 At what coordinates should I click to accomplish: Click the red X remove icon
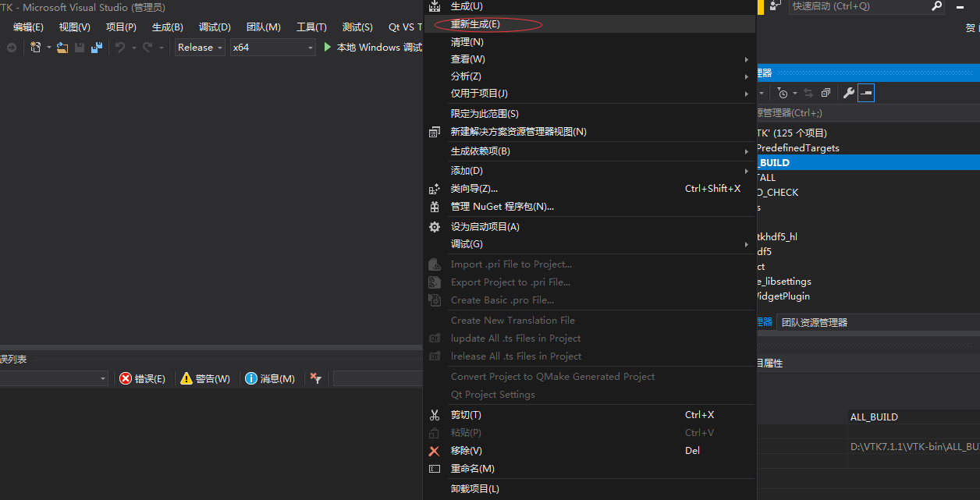435,450
